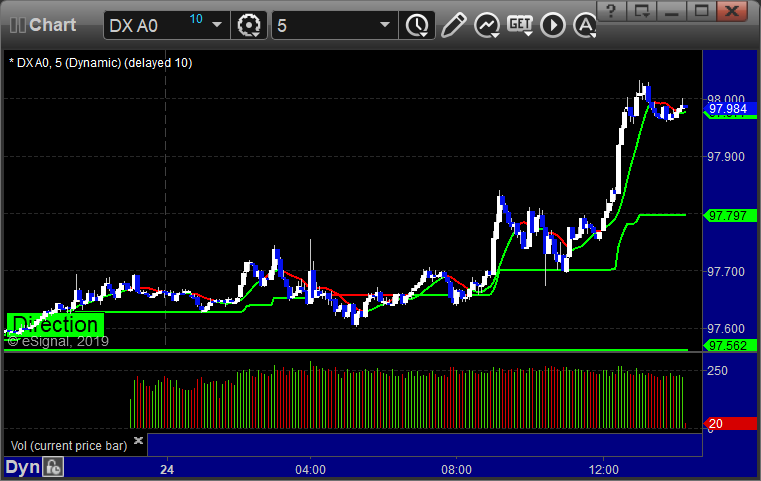761x481 pixels.
Task: Click the 250 volume axis label
Action: (717, 371)
